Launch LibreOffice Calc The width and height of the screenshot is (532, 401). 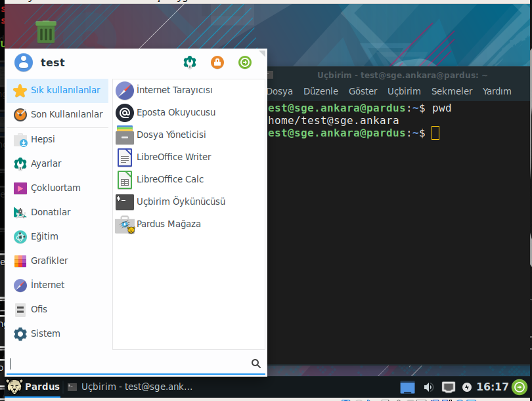pyautogui.click(x=188, y=180)
